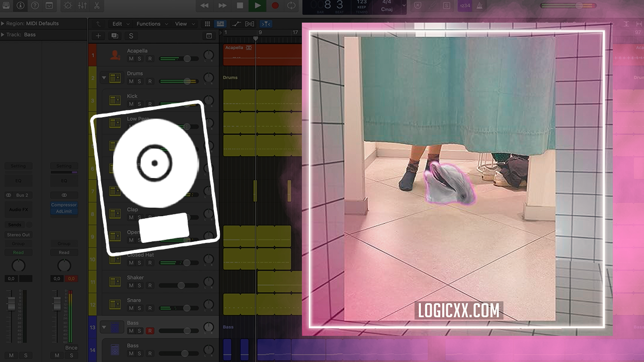Click the Shaker track volume slider

pos(181,286)
